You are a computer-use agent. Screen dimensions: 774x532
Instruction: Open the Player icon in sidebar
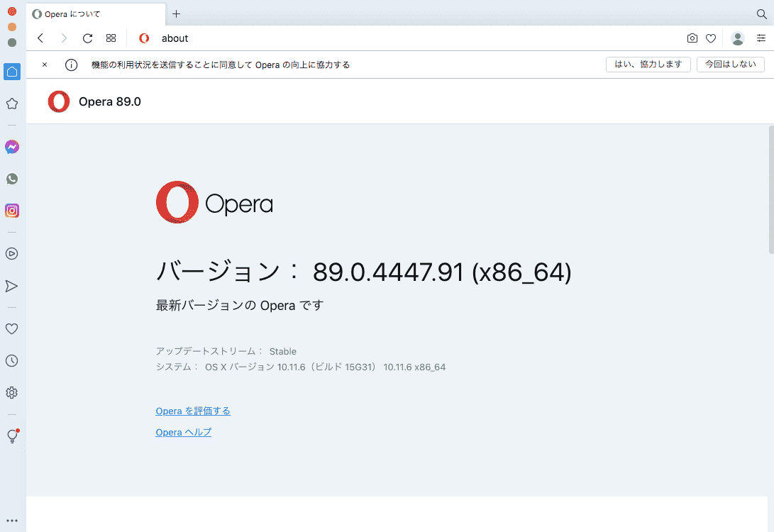point(12,254)
